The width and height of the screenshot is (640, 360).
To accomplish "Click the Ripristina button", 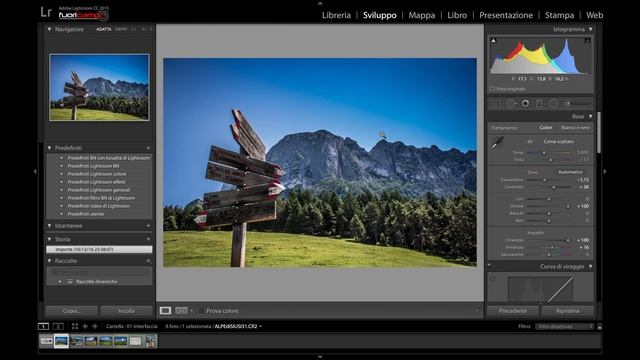I will point(567,311).
